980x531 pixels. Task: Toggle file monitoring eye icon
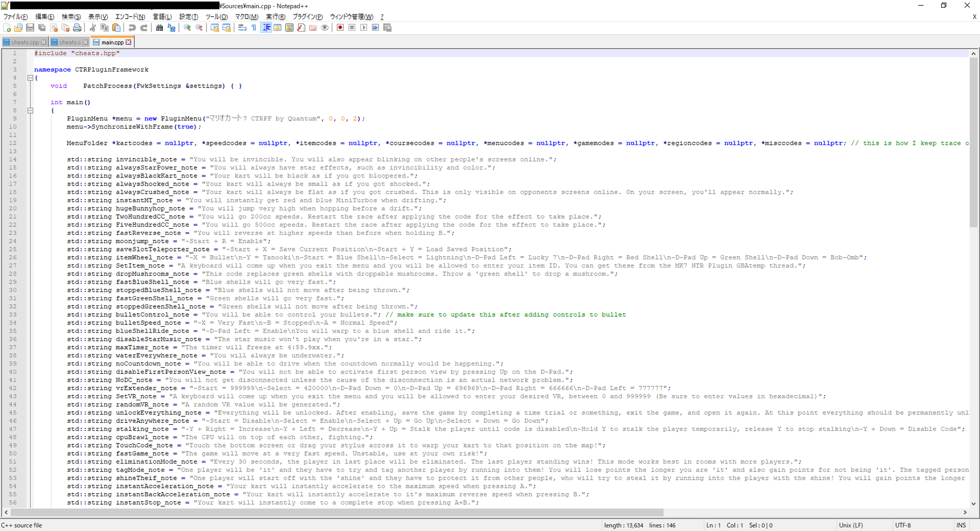point(325,28)
